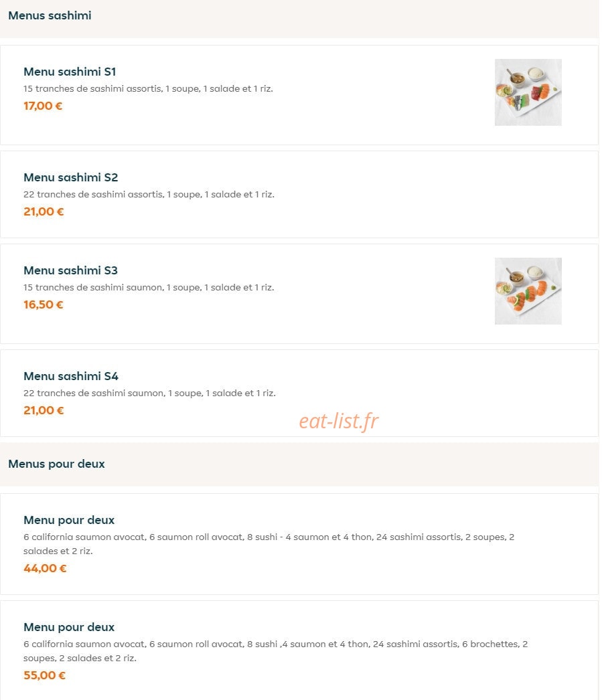Screen dimensions: 602x700
Task: Click the 21,00 € price under Menu sashimi S4
Action: coord(44,410)
